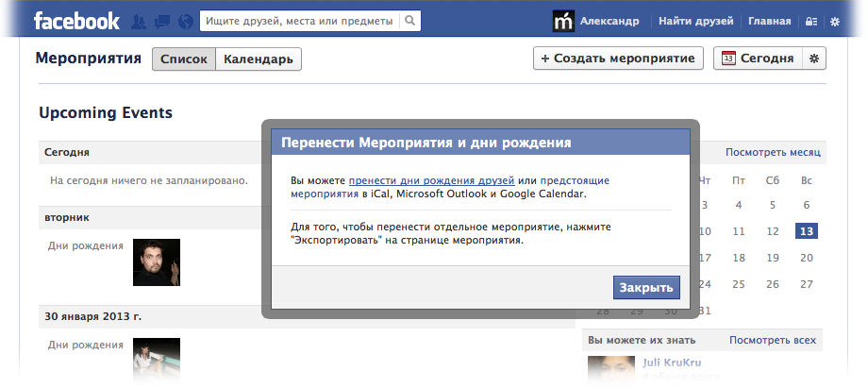Click the 30 января 2013 г. header
The width and height of the screenshot is (868, 388).
93,316
